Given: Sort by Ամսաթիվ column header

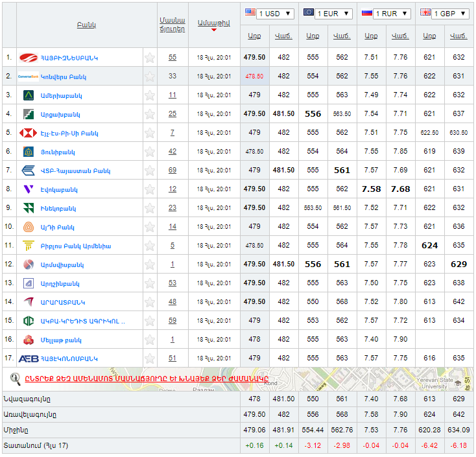Looking at the screenshot, I should coord(214,23).
